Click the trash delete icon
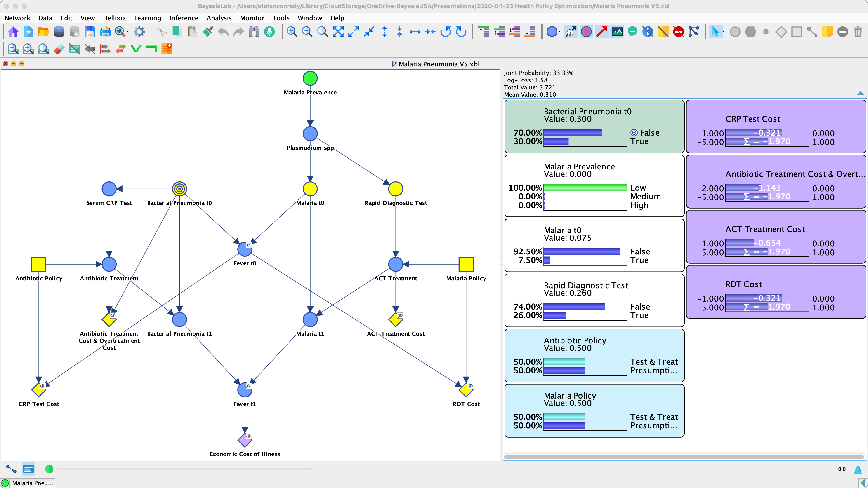 coord(858,32)
